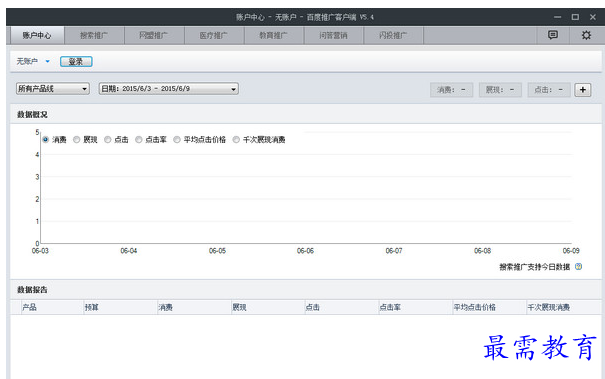Click the 登录 login button
Screen dimensions: 605x379
76,61
